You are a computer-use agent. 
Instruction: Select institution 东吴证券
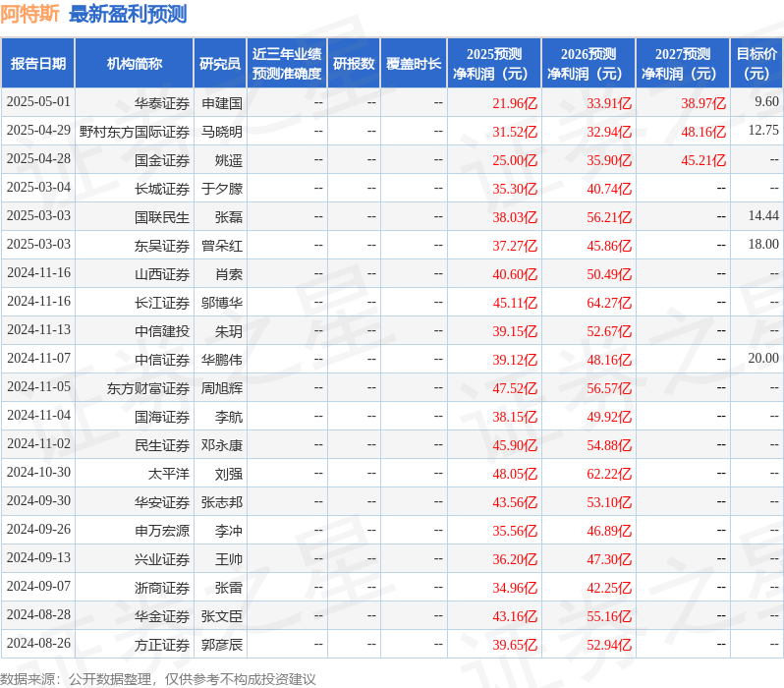pyautogui.click(x=162, y=246)
